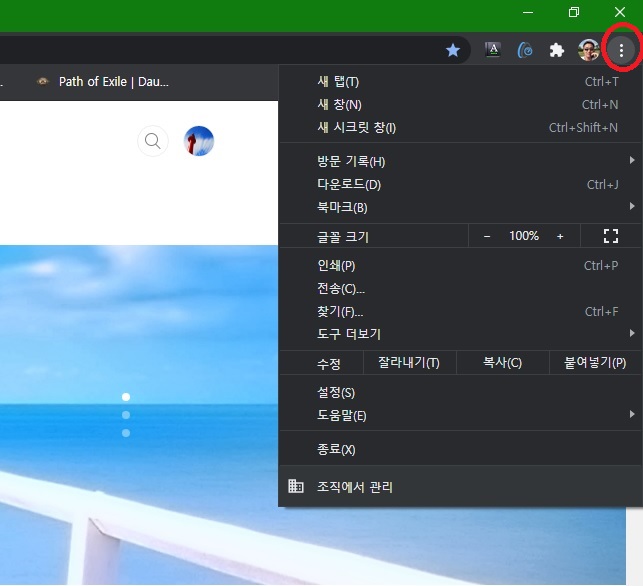Click the 글꼴 크기 zoom label

click(x=343, y=237)
